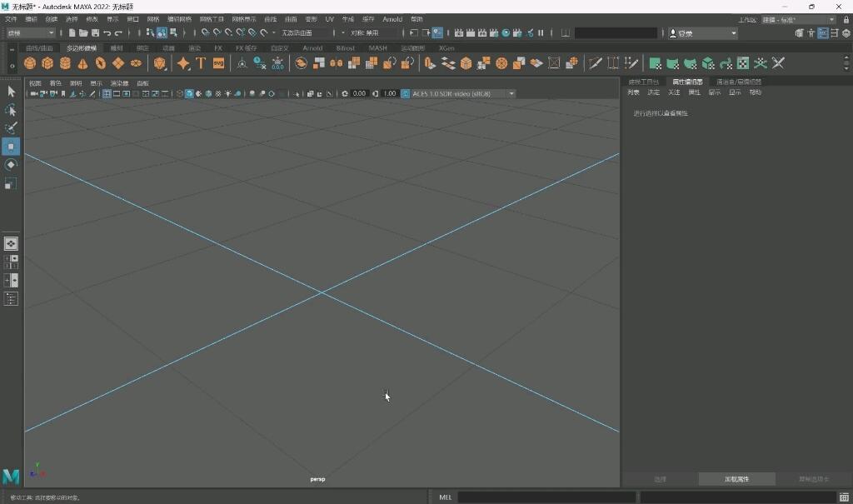Screen dimensions: 853x504
Task: Open the 建模 menu set dropdown
Action: (x=31, y=33)
